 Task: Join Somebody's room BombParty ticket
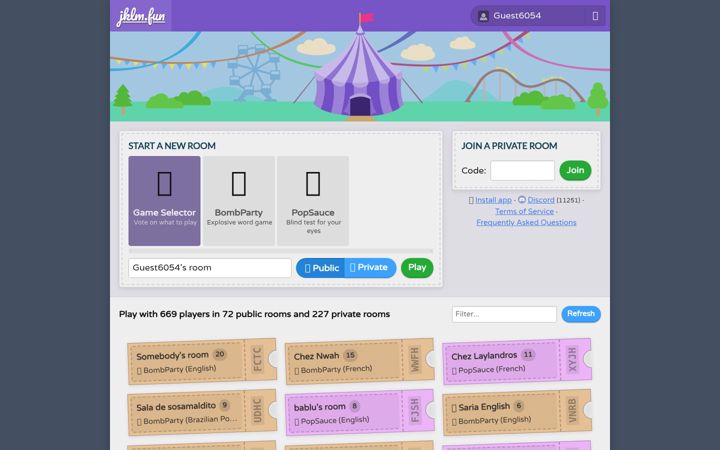[202, 362]
